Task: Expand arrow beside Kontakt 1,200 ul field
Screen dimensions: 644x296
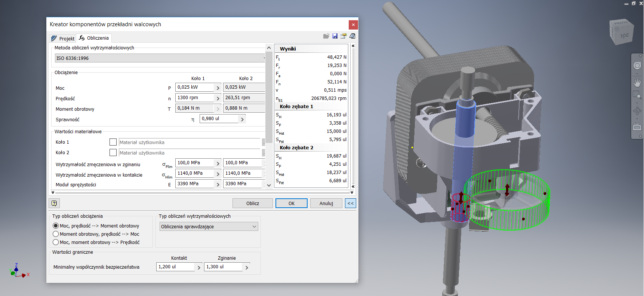Action: pyautogui.click(x=199, y=268)
